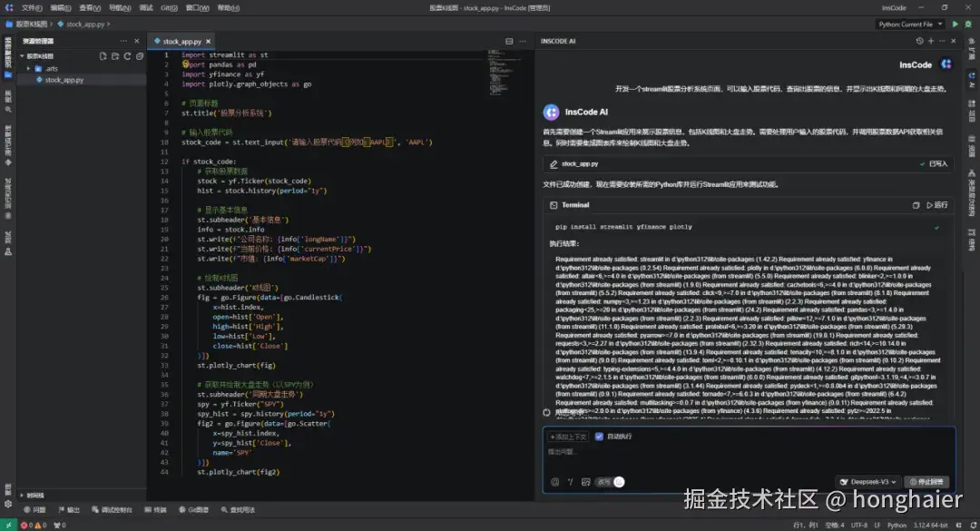
Task: Switch to the 输出 panel tab
Action: click(x=71, y=509)
